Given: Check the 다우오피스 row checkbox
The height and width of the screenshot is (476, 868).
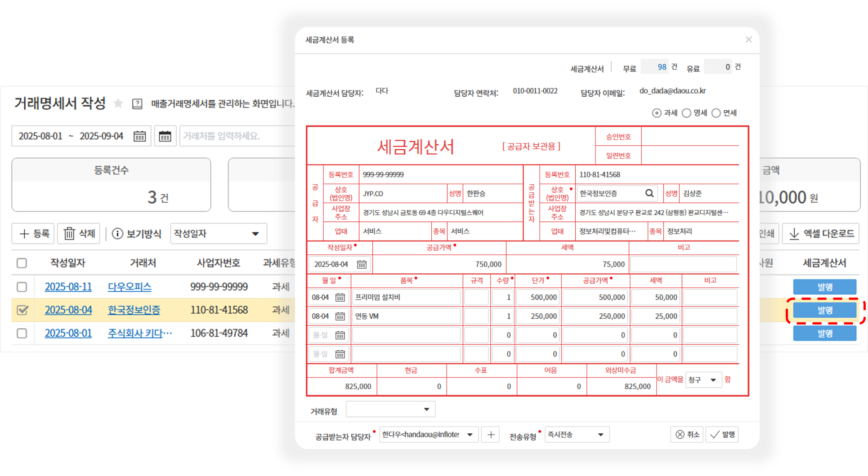Looking at the screenshot, I should point(22,287).
